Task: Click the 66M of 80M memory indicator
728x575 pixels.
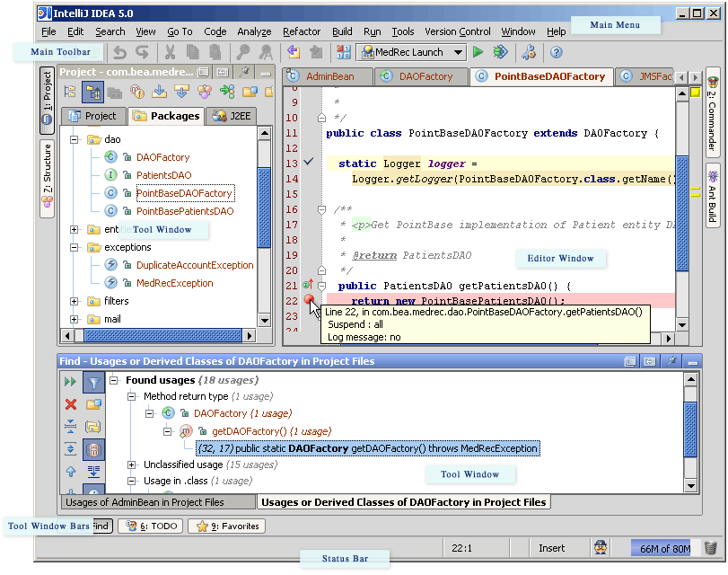Action: coord(665,549)
